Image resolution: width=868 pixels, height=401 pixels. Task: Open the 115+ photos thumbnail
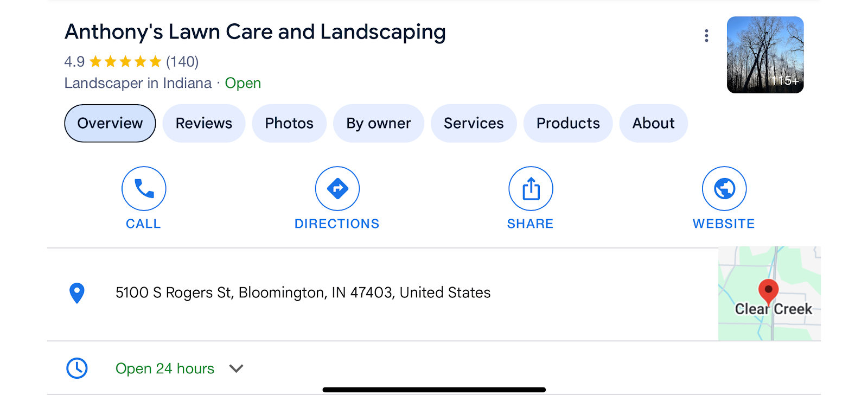coord(765,55)
